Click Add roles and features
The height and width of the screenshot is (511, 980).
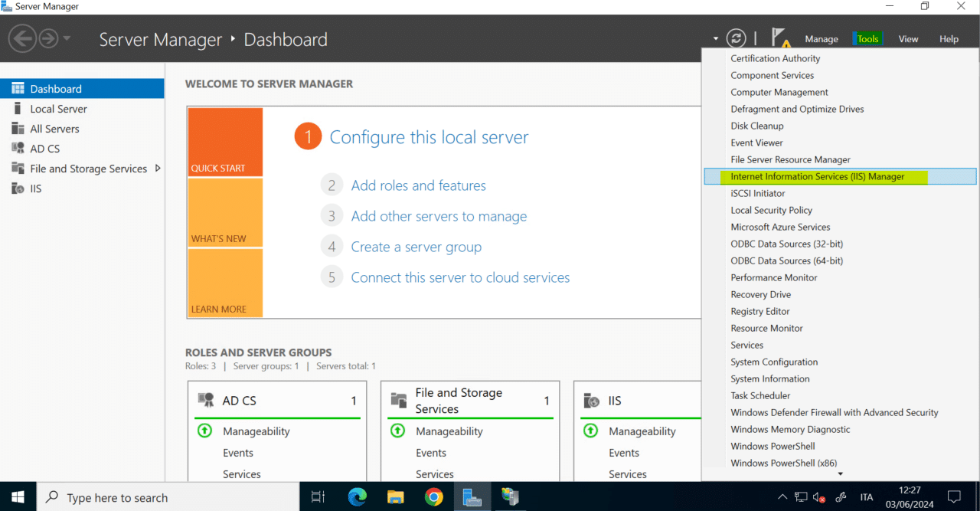coord(418,185)
